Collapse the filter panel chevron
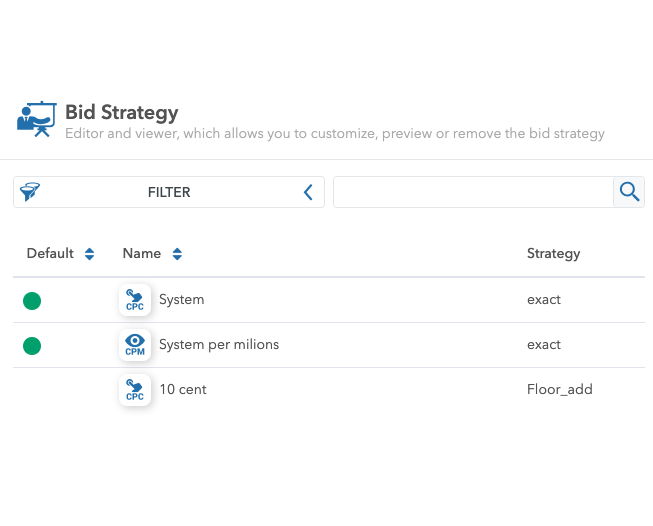Image resolution: width=653 pixels, height=526 pixels. coord(308,192)
